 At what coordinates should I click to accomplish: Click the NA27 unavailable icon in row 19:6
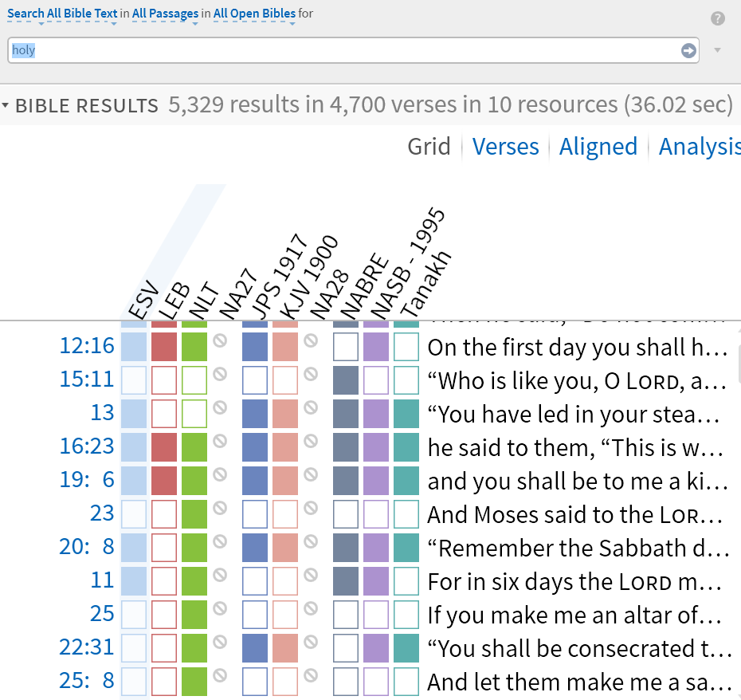[220, 475]
